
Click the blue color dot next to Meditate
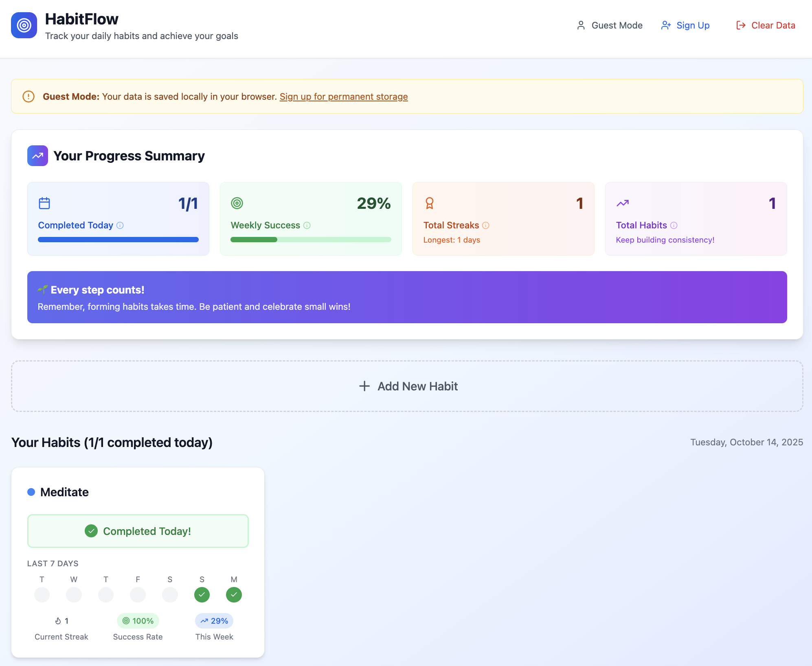pyautogui.click(x=31, y=492)
